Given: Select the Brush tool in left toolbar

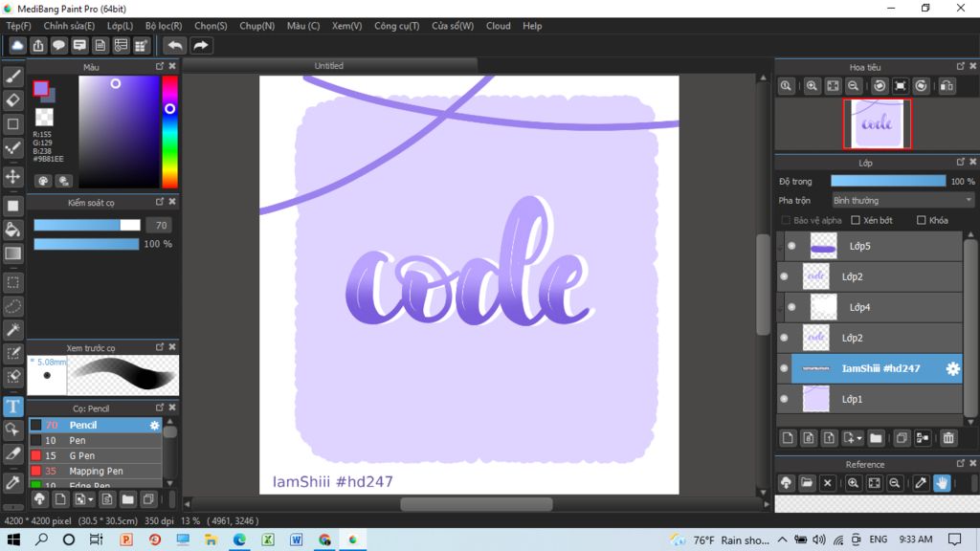Looking at the screenshot, I should tap(13, 77).
